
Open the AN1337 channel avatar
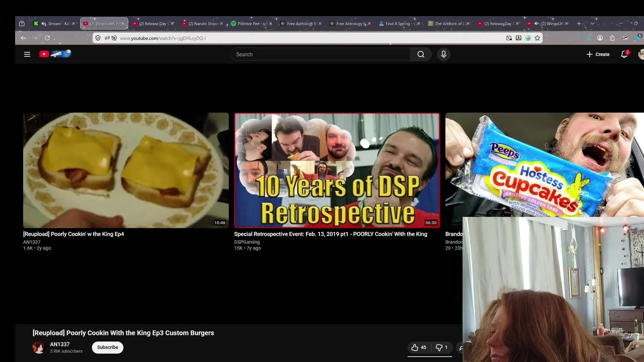pyautogui.click(x=38, y=347)
